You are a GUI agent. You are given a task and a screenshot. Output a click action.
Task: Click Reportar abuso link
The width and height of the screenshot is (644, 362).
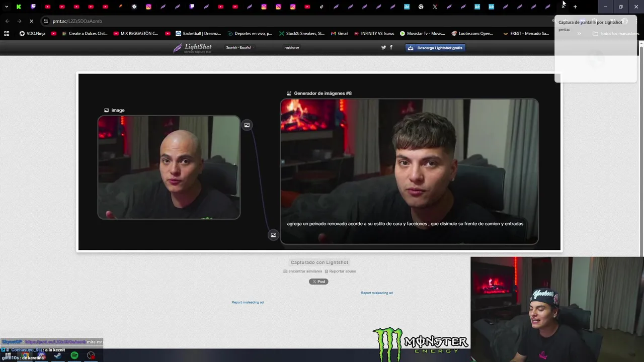pos(340,271)
